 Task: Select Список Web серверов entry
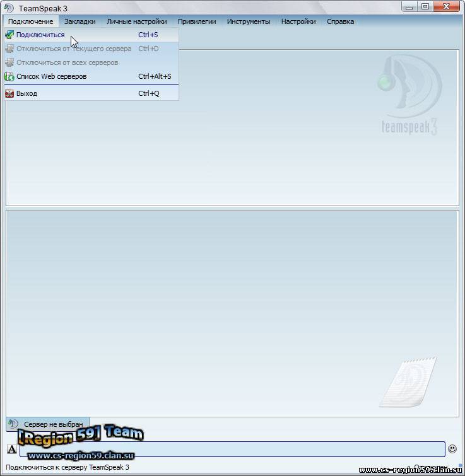click(91, 76)
